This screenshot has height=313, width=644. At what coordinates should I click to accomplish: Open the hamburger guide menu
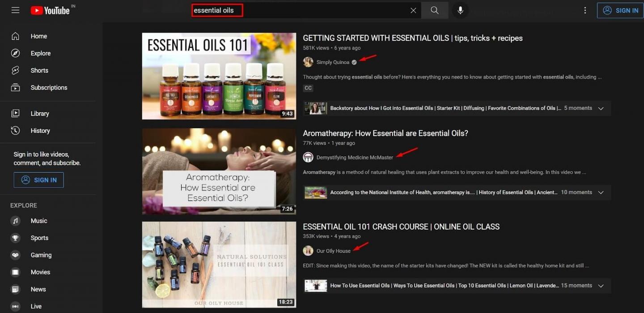pyautogui.click(x=15, y=10)
